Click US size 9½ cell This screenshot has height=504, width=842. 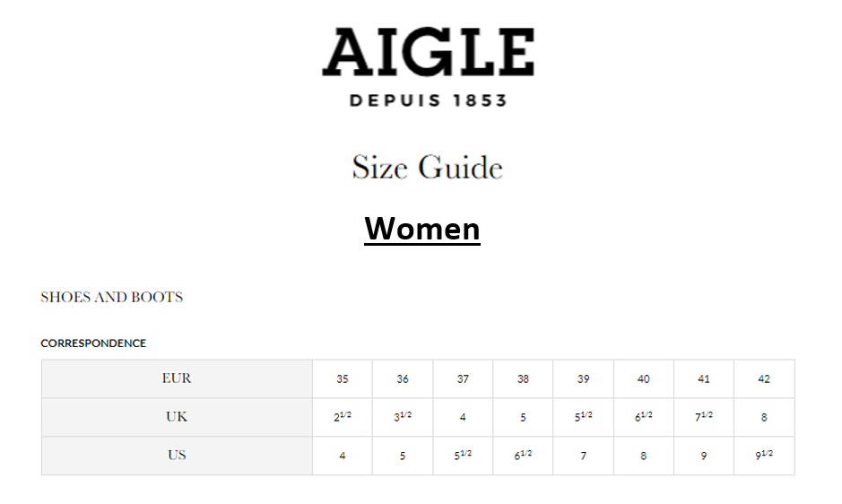pos(764,456)
